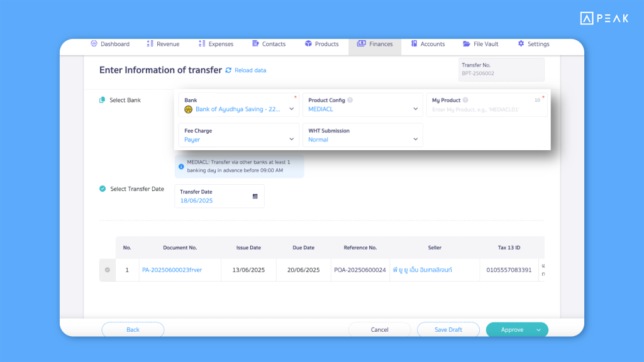Click the My Product help icon
The image size is (644, 362).
[x=467, y=101]
